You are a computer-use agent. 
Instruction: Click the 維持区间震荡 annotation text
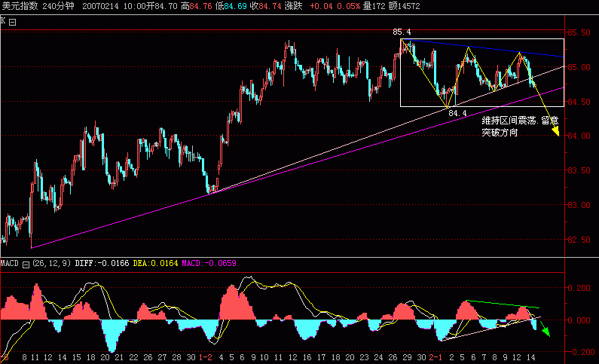click(x=509, y=121)
